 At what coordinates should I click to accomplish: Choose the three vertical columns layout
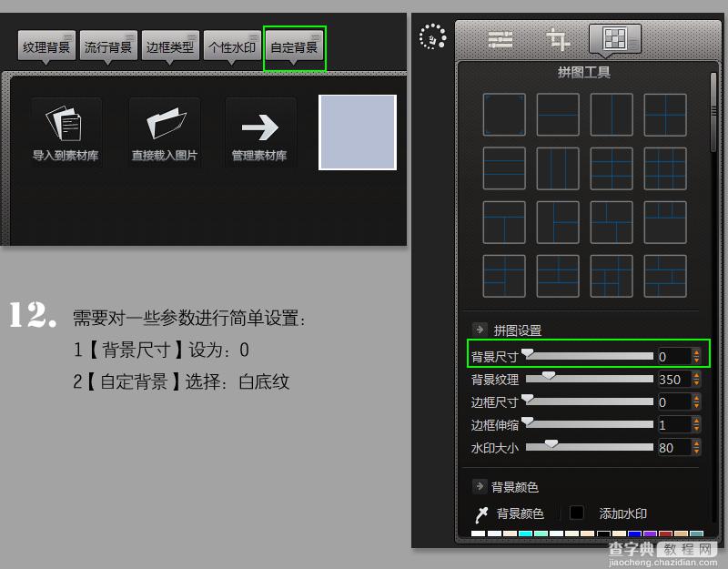(x=558, y=168)
